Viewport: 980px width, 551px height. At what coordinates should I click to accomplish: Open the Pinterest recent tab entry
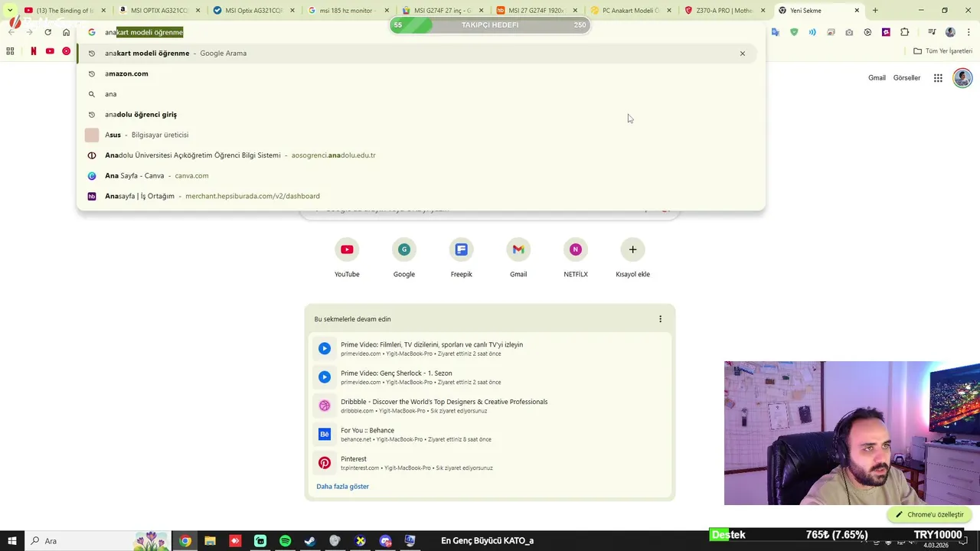490,463
